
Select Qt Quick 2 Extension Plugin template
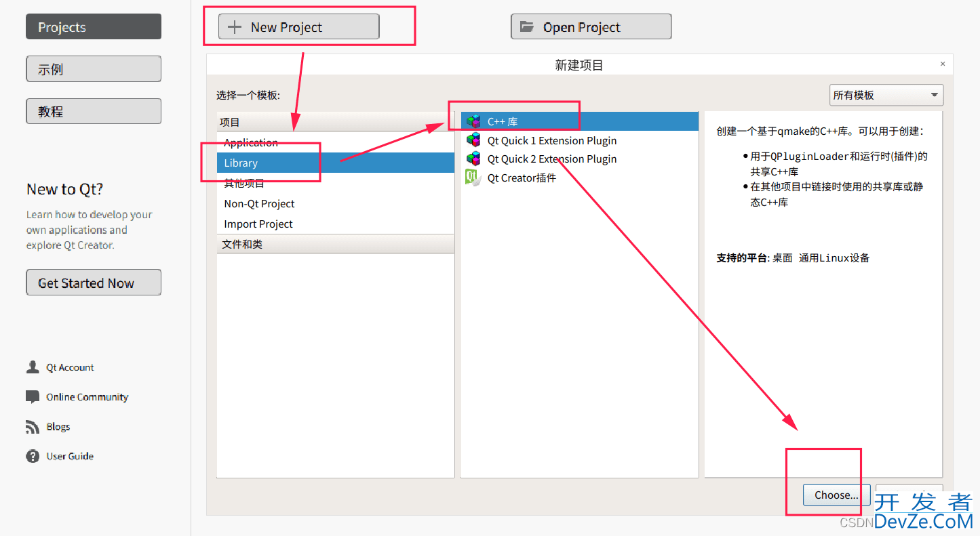pos(580,159)
